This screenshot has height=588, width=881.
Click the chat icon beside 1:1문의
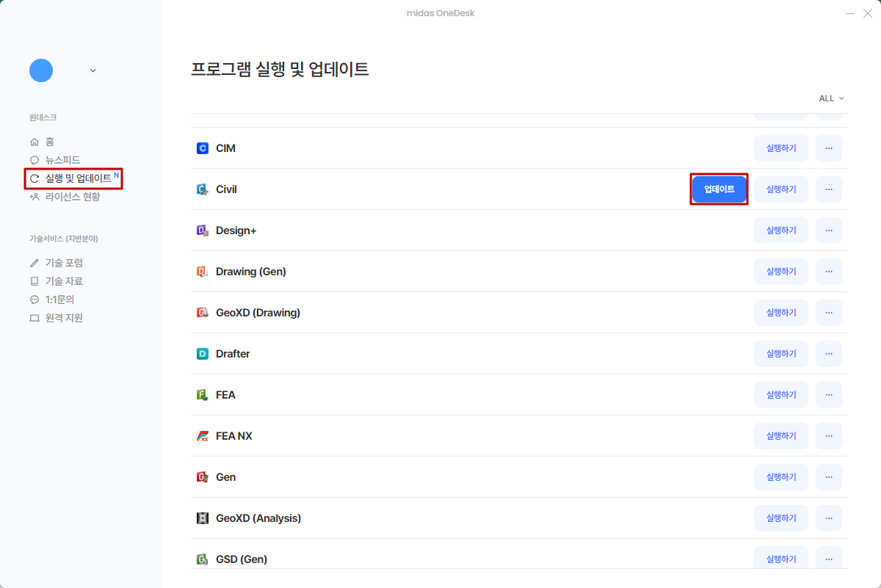tap(34, 300)
